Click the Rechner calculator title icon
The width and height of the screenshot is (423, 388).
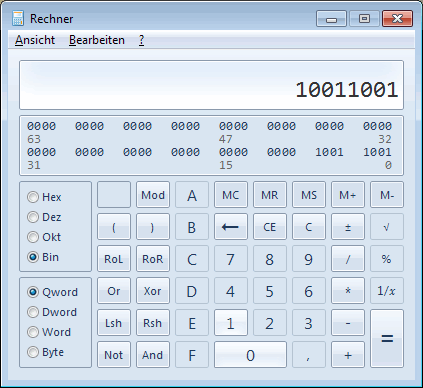(x=18, y=18)
